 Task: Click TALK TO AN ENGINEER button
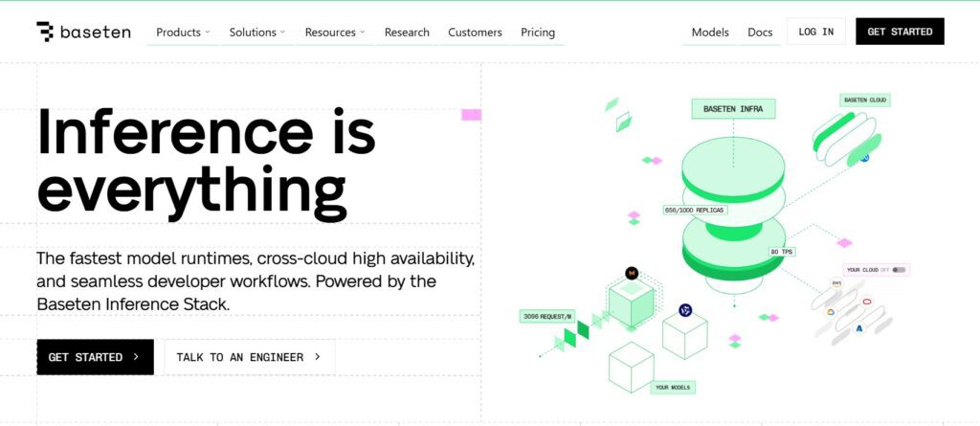[x=250, y=357]
